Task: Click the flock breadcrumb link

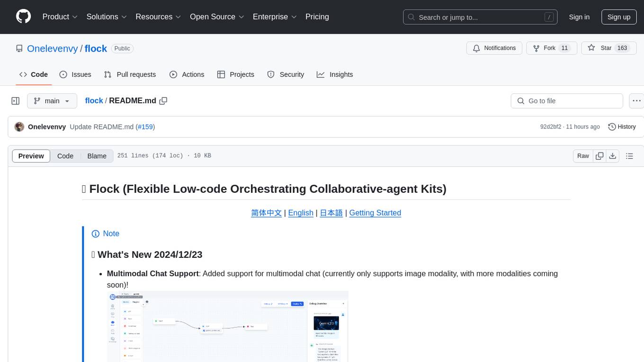Action: (x=94, y=100)
